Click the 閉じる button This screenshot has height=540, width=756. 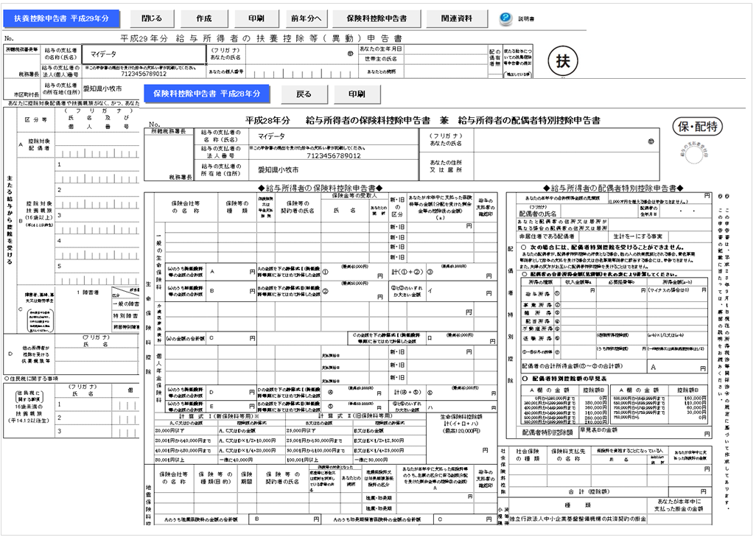pyautogui.click(x=152, y=19)
